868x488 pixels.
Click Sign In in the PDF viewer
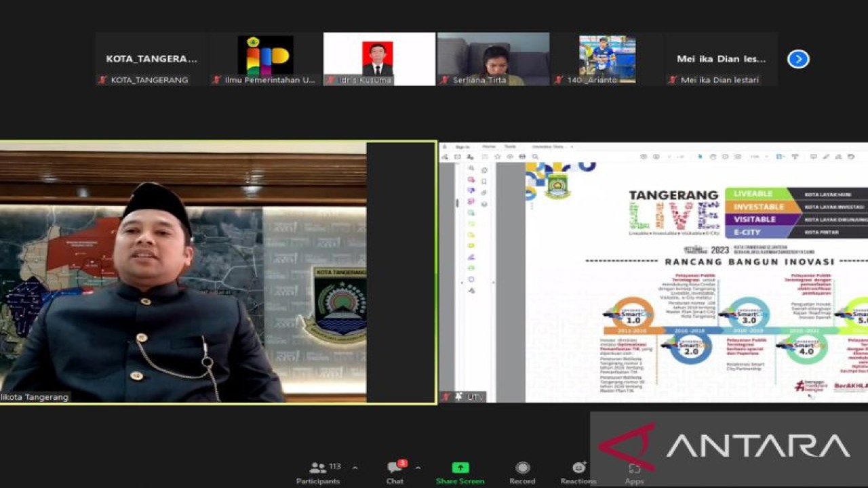[462, 146]
